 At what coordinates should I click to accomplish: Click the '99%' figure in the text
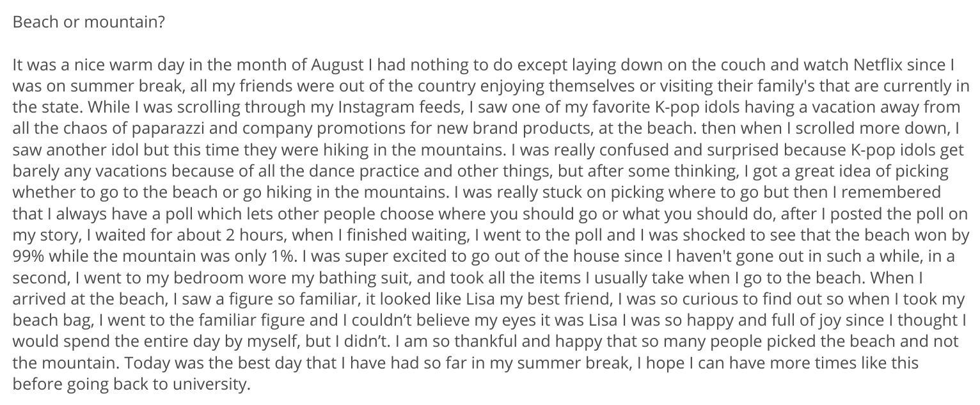click(28, 257)
